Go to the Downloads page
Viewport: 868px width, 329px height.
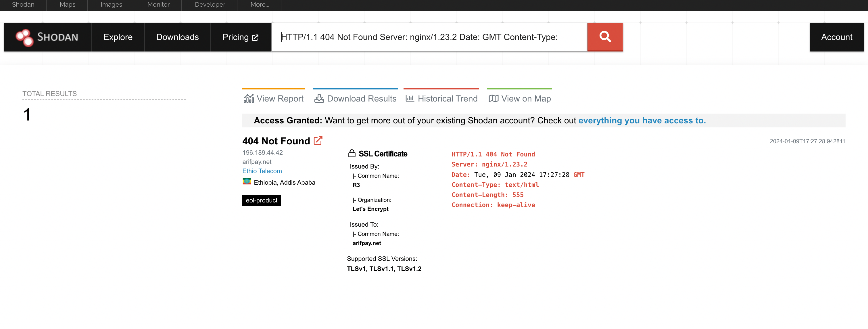(177, 37)
